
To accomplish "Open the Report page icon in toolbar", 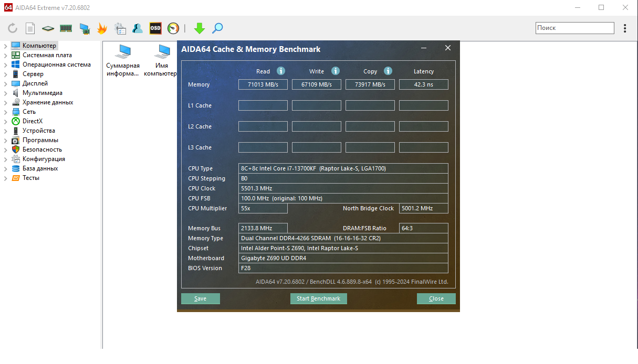I will coord(30,28).
